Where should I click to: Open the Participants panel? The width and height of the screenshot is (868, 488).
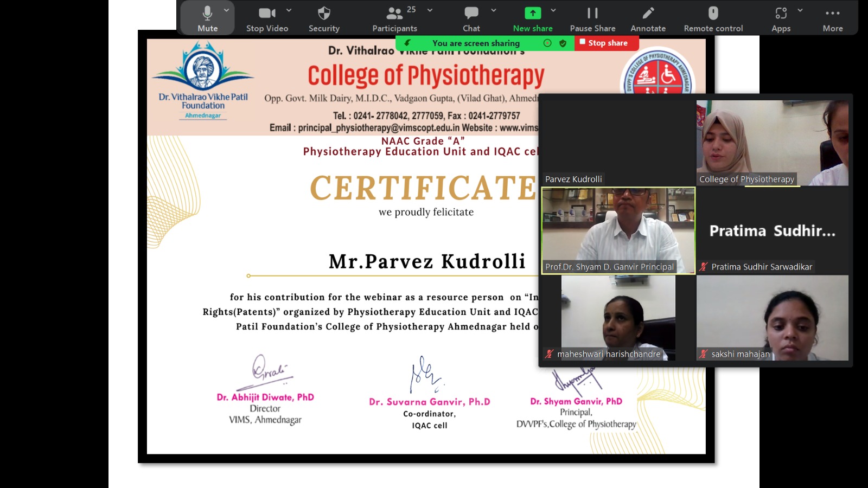tap(394, 18)
